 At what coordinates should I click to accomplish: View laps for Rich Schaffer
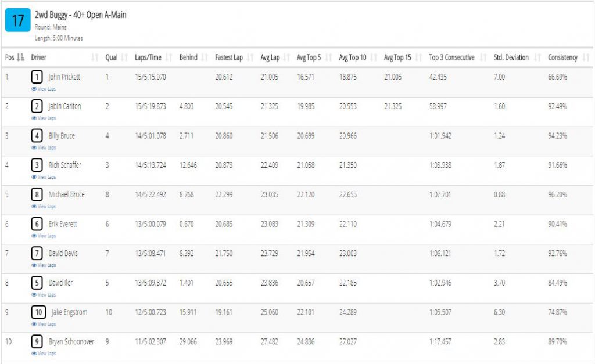[44, 177]
